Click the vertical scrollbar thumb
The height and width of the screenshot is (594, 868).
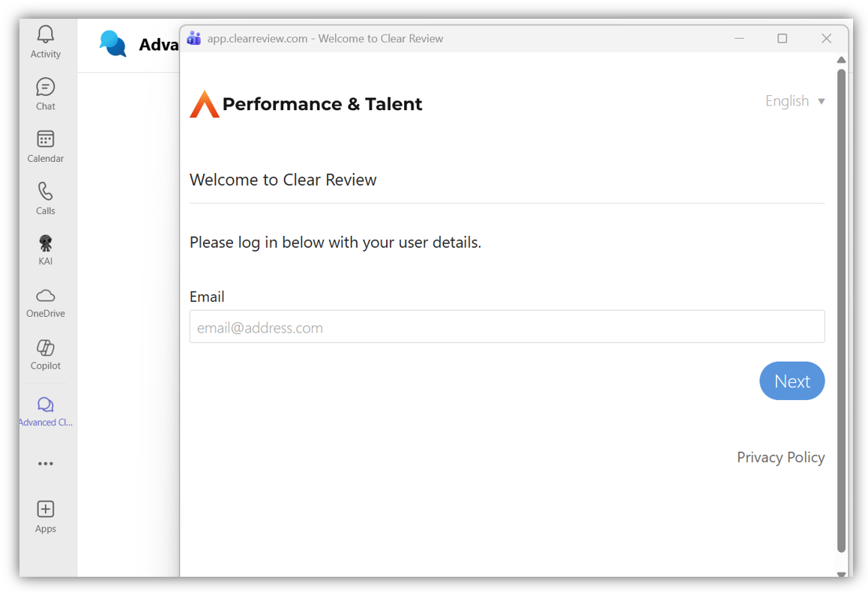coord(841,300)
